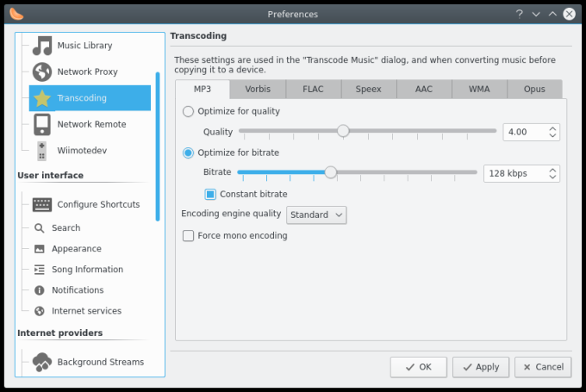Select the Search magnifier icon

point(40,228)
